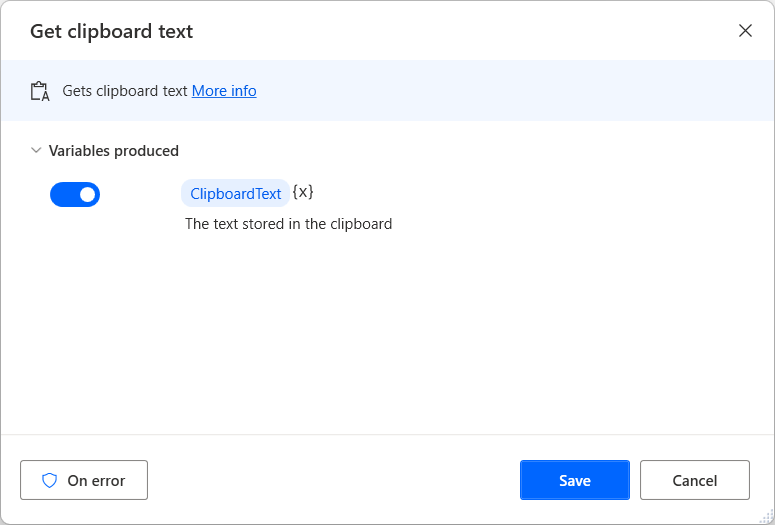
Task: Cancel the dialog
Action: (695, 480)
